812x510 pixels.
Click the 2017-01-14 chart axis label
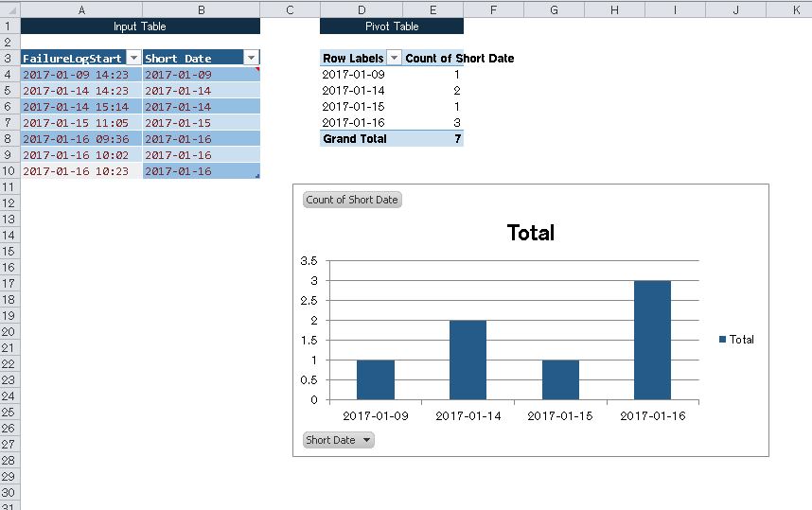coord(468,415)
